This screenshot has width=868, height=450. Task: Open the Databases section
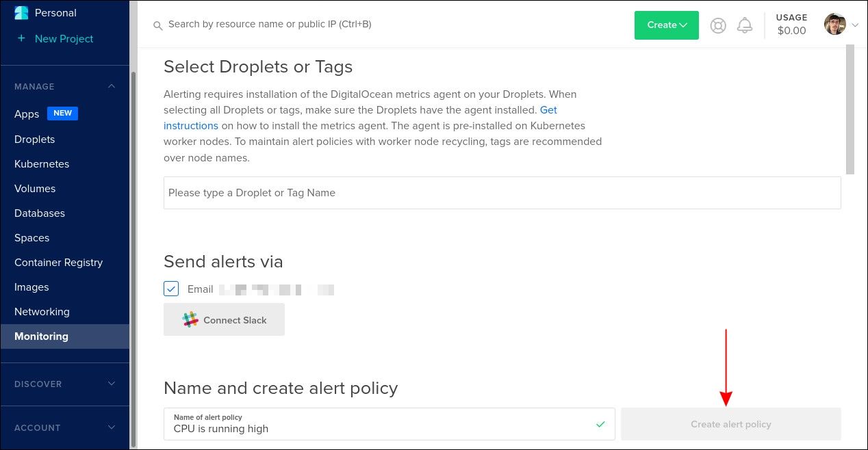point(39,213)
